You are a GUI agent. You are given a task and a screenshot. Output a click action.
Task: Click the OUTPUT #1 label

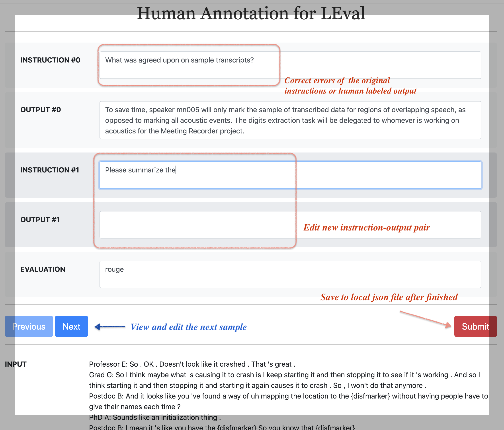(40, 220)
